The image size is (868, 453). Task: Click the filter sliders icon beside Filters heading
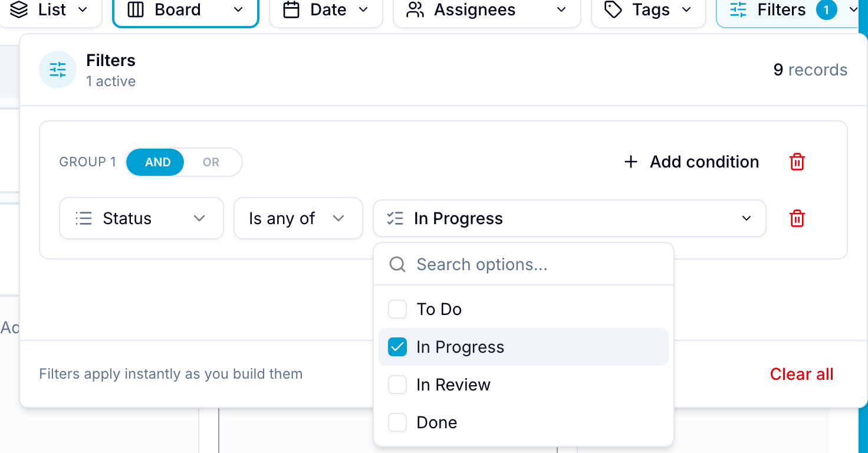click(58, 70)
